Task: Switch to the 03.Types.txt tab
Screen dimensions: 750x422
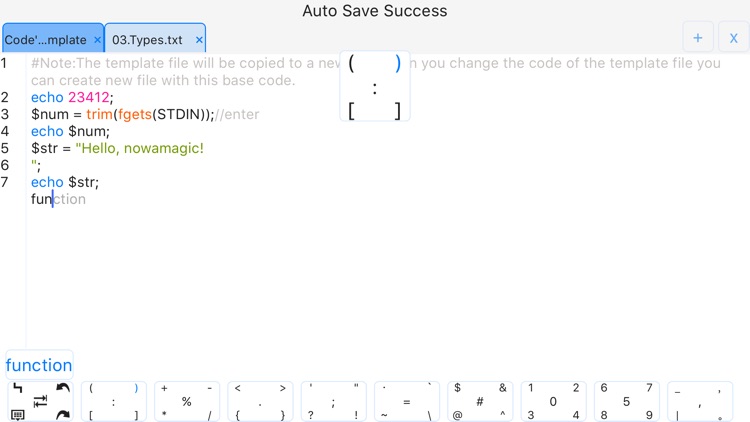Action: 147,40
